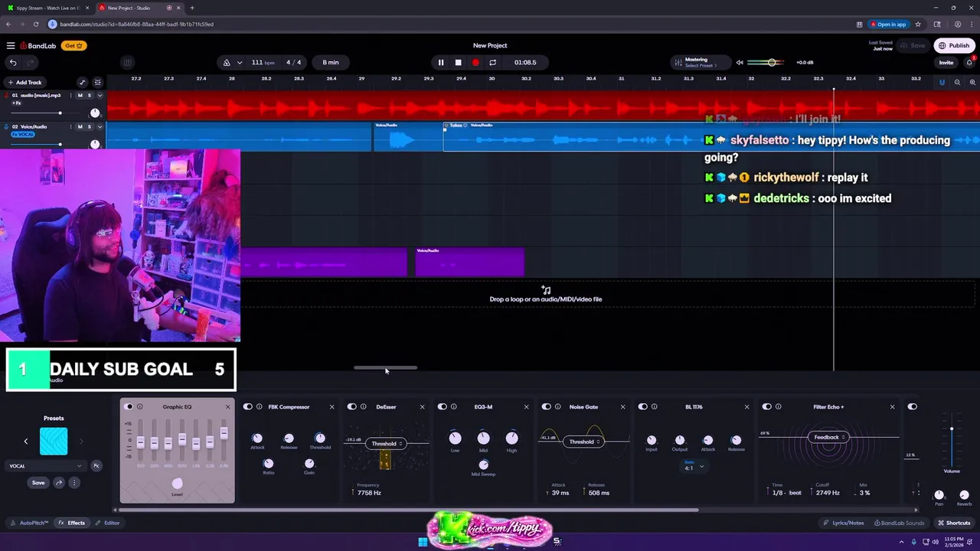Go to previous preset arrow

[x=25, y=442]
